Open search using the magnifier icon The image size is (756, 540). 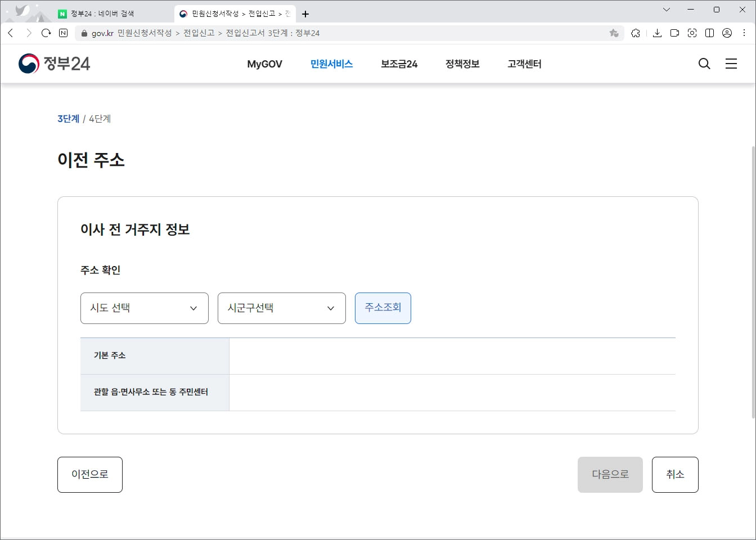(704, 64)
